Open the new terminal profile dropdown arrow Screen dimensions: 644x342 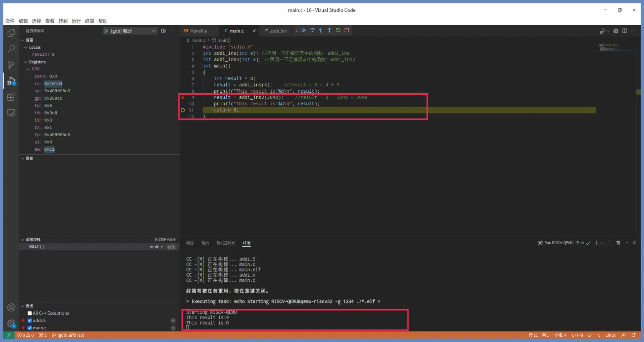[602, 243]
